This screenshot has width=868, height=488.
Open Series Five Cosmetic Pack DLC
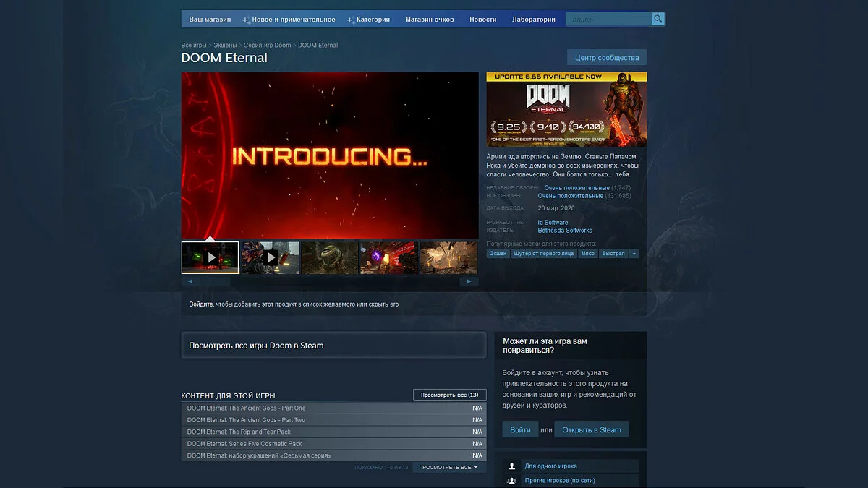point(333,444)
